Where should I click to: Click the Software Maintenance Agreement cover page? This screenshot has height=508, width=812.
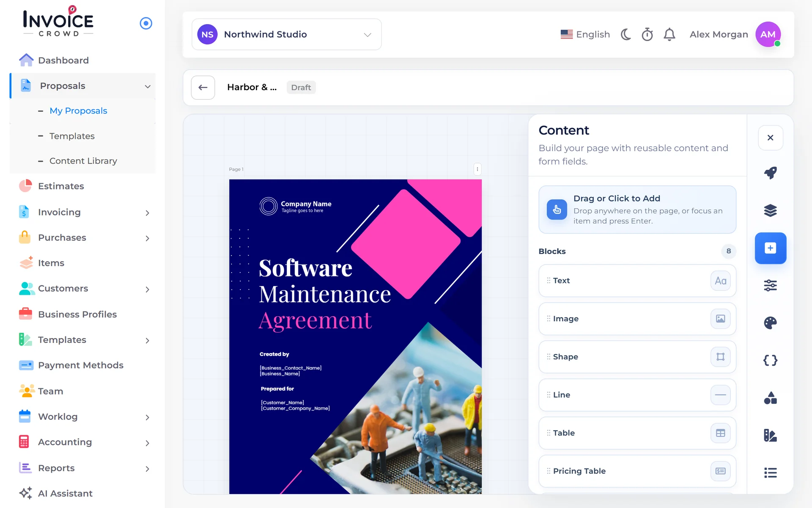[x=355, y=337]
